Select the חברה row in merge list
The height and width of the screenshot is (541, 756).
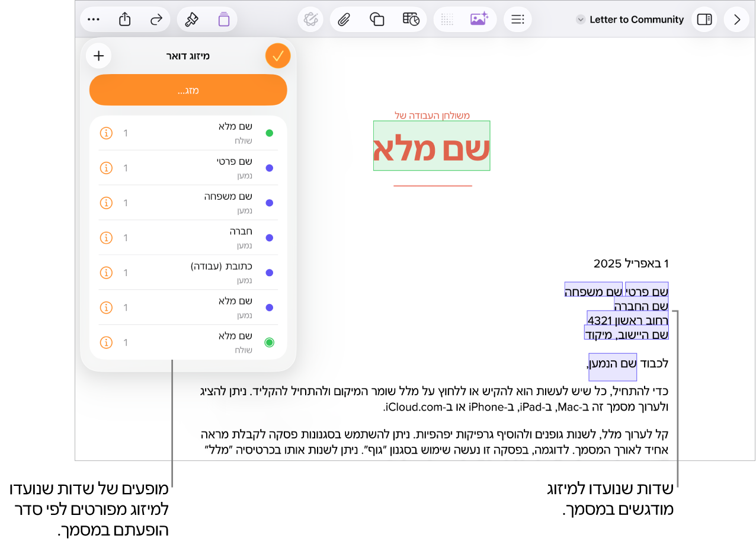188,238
